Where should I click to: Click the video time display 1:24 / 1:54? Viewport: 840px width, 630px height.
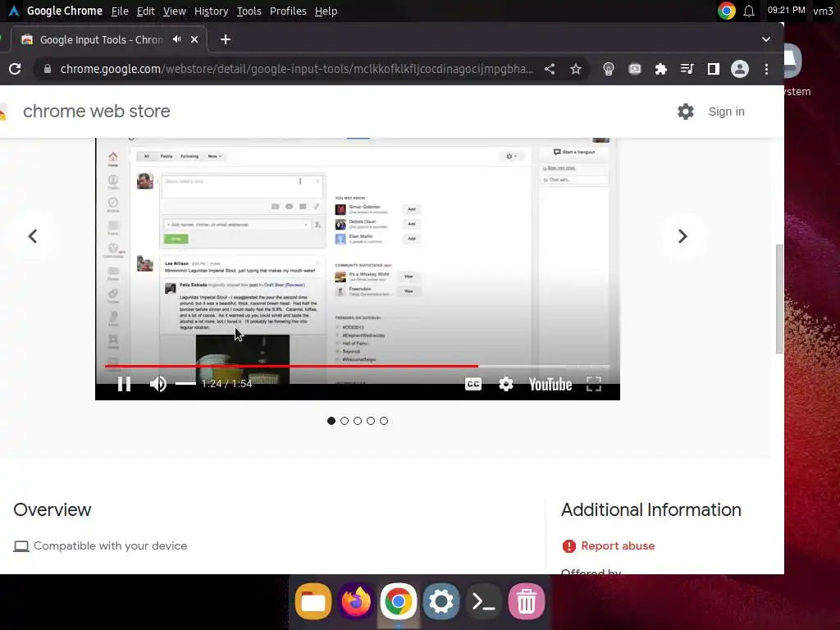(226, 384)
